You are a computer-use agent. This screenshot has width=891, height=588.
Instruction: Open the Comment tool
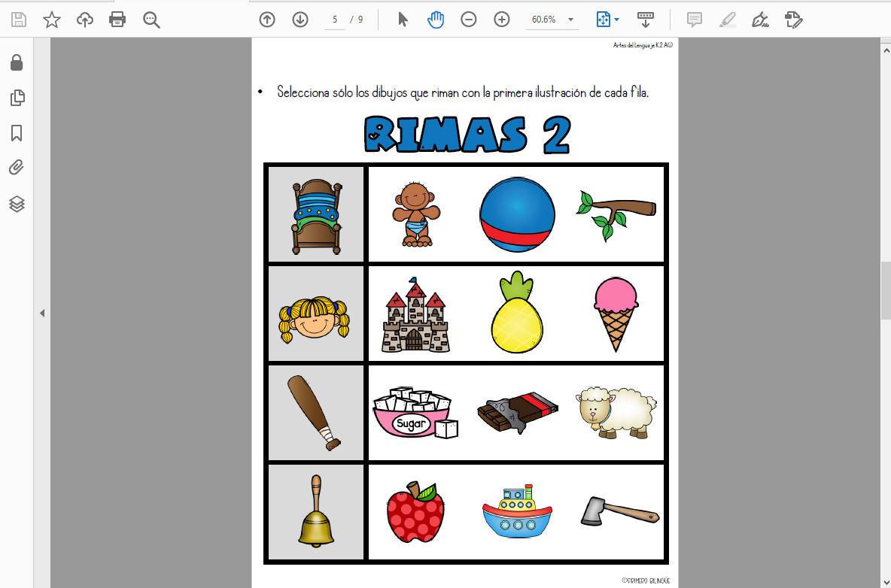pyautogui.click(x=694, y=20)
